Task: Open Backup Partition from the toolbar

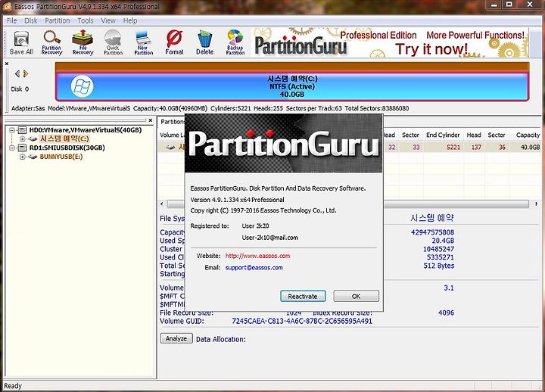Action: [x=235, y=42]
